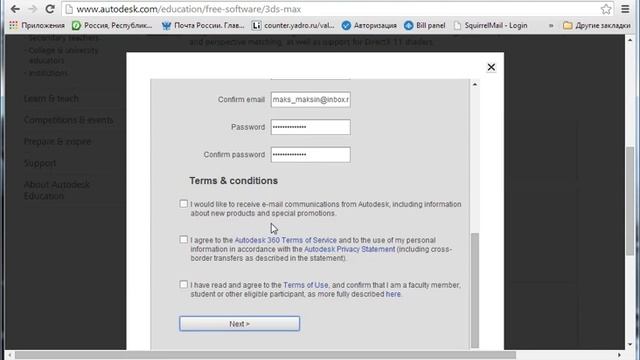Image resolution: width=640 pixels, height=360 pixels.
Task: Bookmark this page with the star icon
Action: click(606, 9)
